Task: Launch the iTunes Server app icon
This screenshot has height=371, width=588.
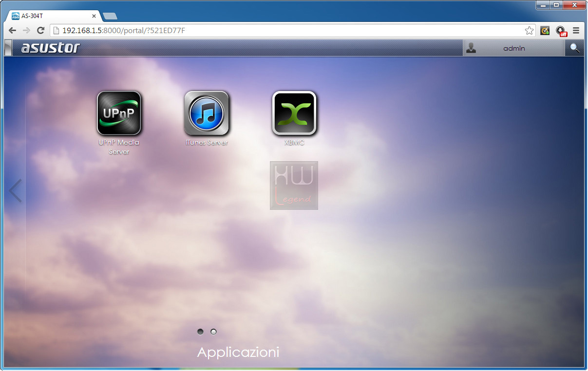Action: 207,113
